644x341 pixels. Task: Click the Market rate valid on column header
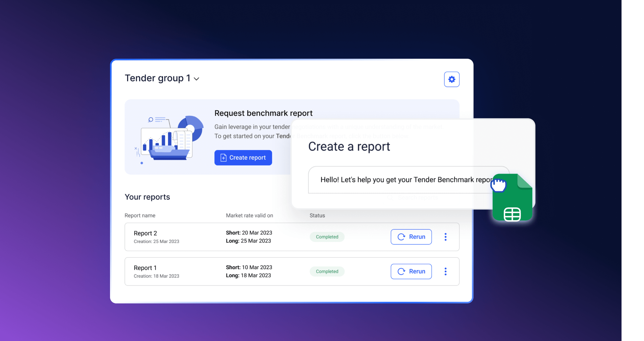[249, 215]
